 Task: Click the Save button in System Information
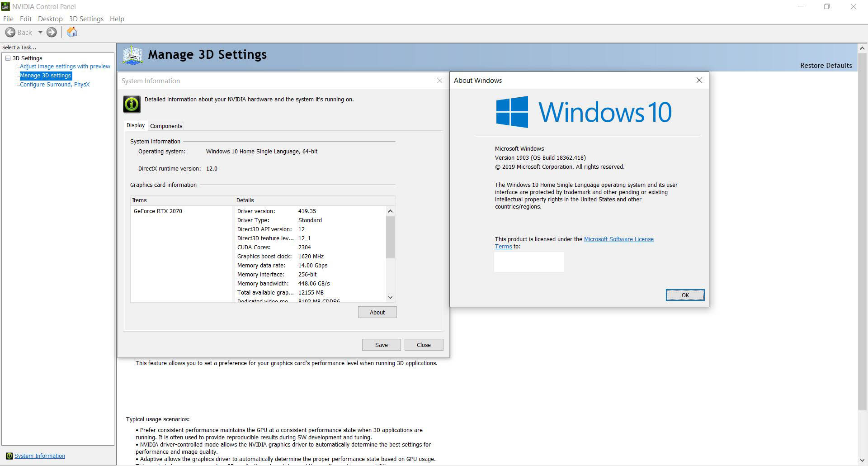(381, 345)
